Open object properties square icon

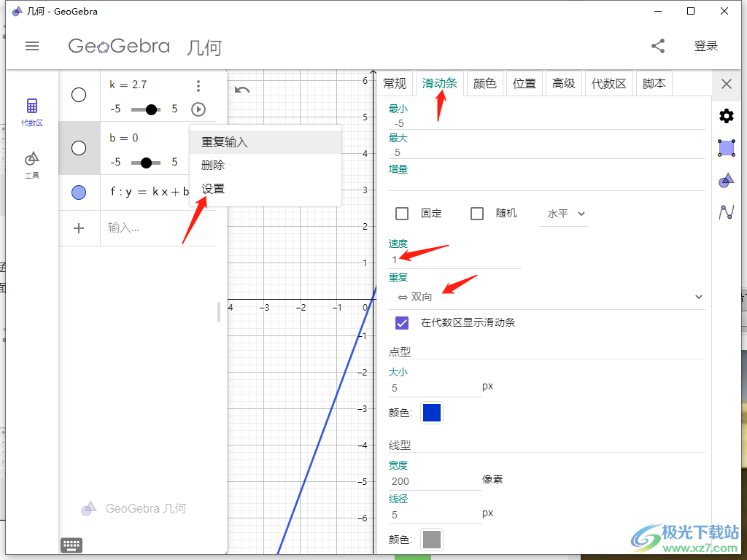click(727, 148)
